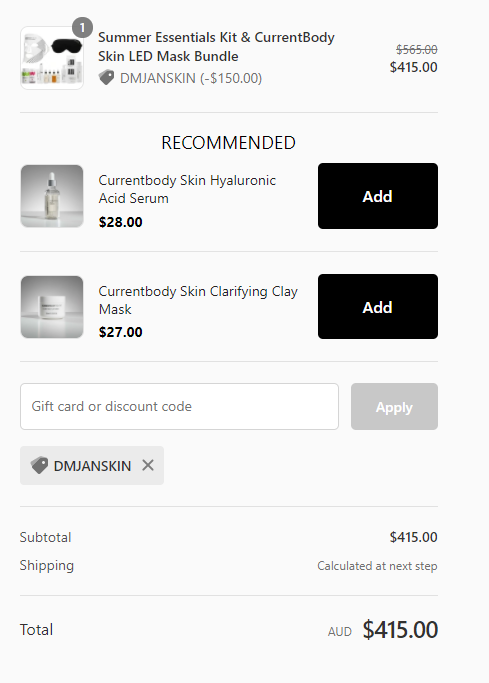Click the DMJANSKIN applied code chip label
Viewport: 489px width, 683px height.
click(x=92, y=466)
